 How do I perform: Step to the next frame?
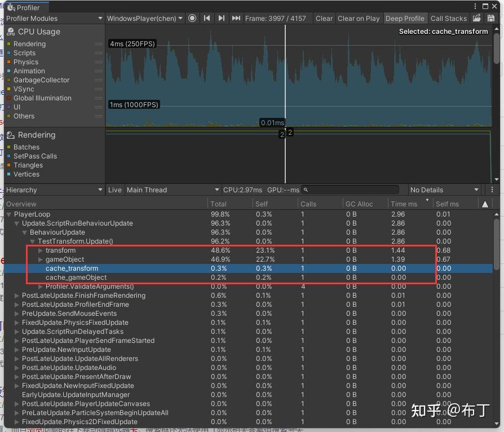(222, 18)
